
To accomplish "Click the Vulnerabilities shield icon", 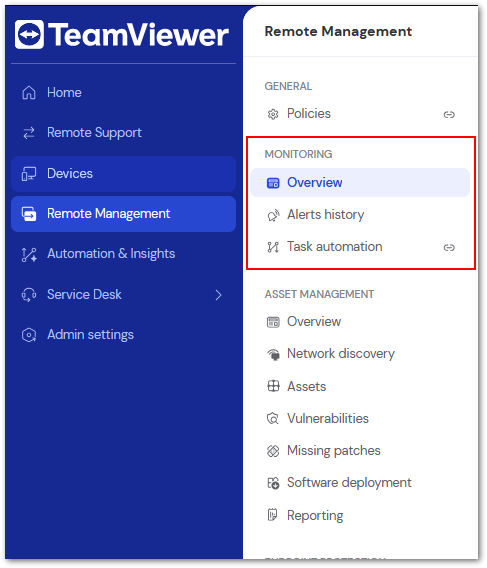I will tap(273, 418).
